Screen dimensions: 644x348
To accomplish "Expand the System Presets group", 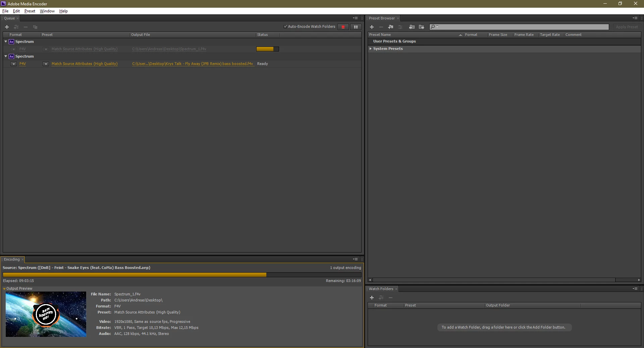I will click(371, 49).
